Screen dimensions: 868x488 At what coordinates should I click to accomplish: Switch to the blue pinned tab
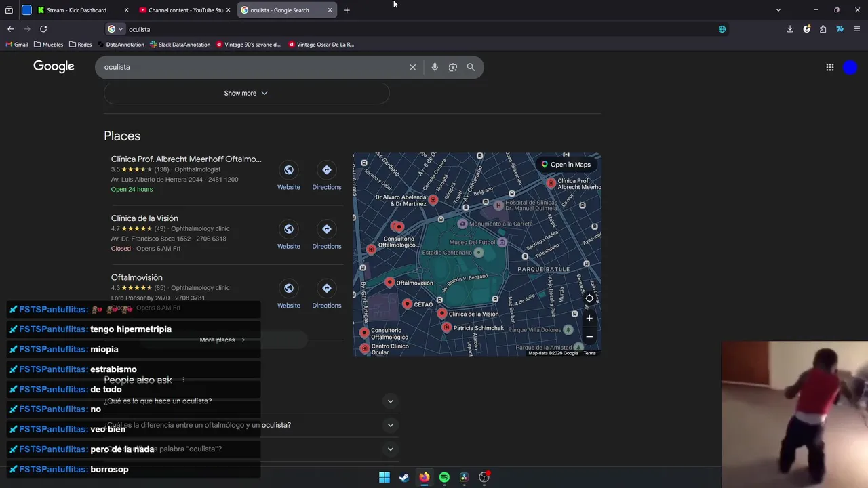point(26,10)
